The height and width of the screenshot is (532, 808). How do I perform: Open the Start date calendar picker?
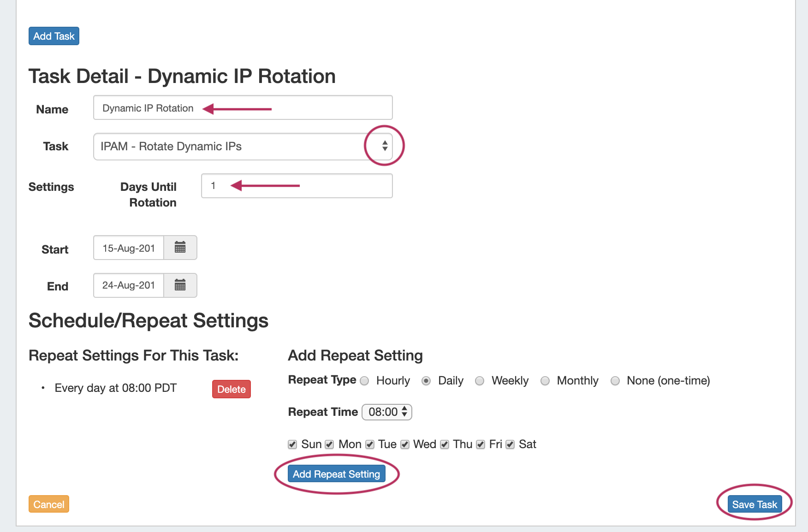click(x=180, y=248)
